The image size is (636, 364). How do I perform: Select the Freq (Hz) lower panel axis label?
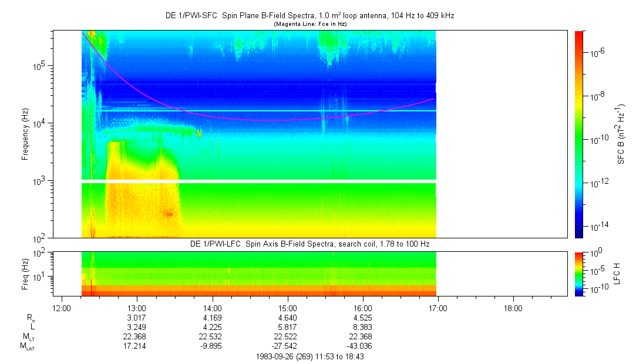25,273
